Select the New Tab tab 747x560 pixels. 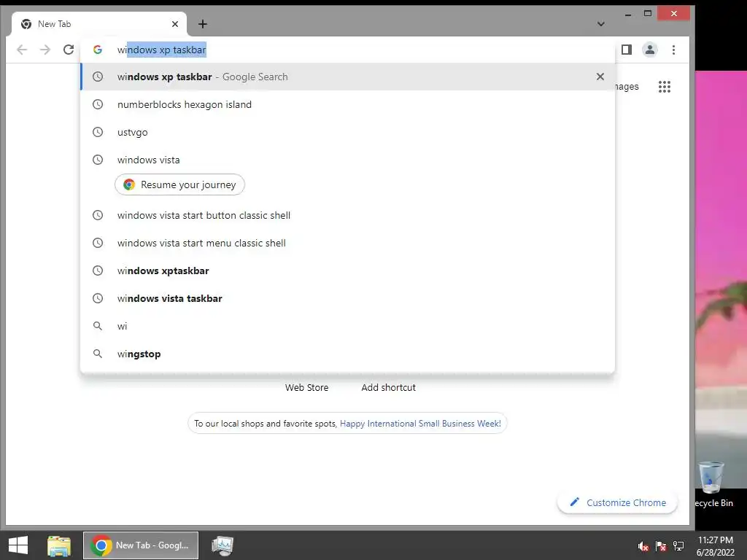tap(99, 24)
